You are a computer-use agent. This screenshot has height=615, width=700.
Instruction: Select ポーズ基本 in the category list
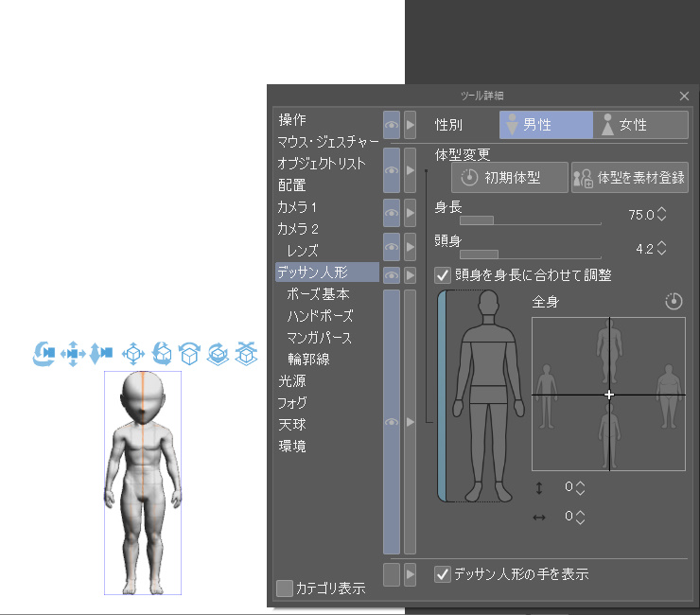(x=318, y=294)
